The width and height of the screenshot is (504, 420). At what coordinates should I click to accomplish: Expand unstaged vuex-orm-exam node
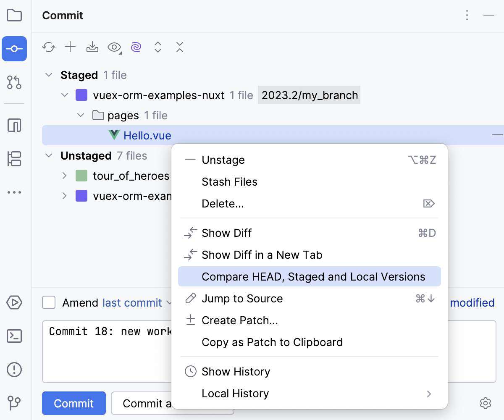coord(64,196)
